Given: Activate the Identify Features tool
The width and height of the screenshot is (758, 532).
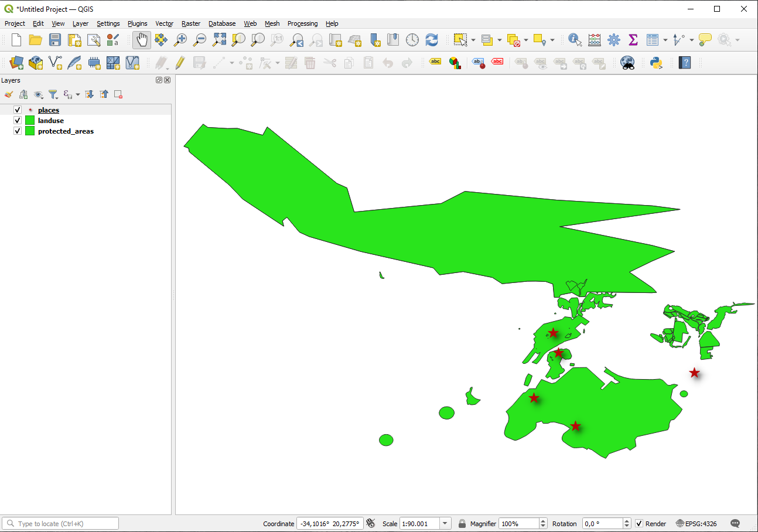Looking at the screenshot, I should click(x=575, y=40).
